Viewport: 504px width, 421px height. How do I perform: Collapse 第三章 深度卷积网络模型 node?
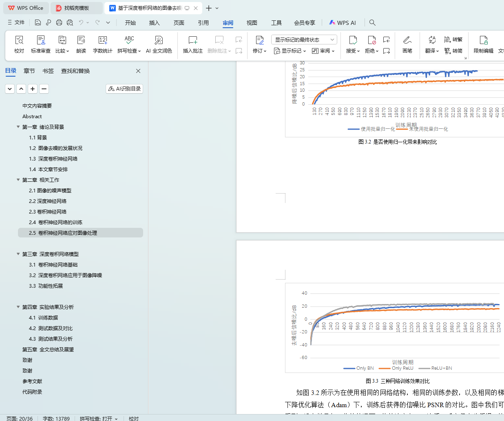(18, 254)
